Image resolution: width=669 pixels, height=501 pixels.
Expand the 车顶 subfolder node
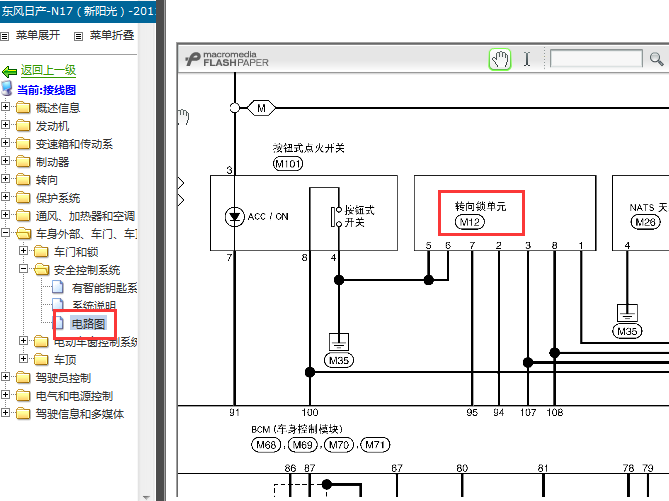(x=23, y=358)
